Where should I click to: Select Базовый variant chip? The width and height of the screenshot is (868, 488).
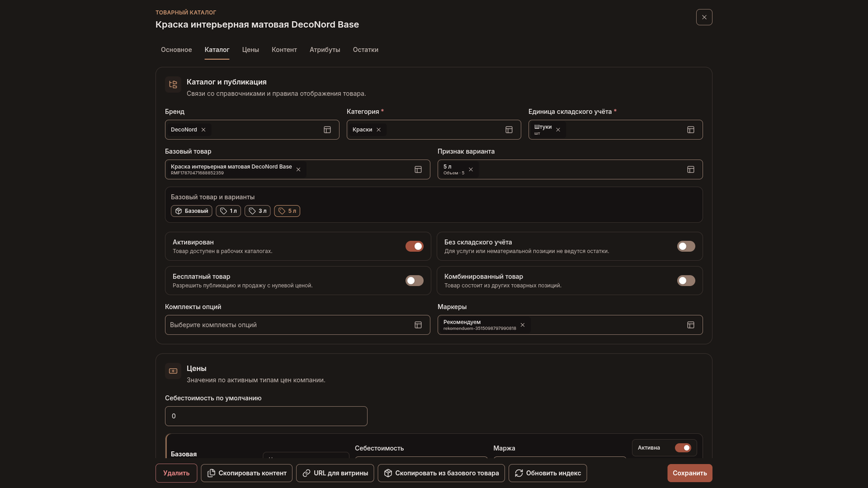point(192,211)
